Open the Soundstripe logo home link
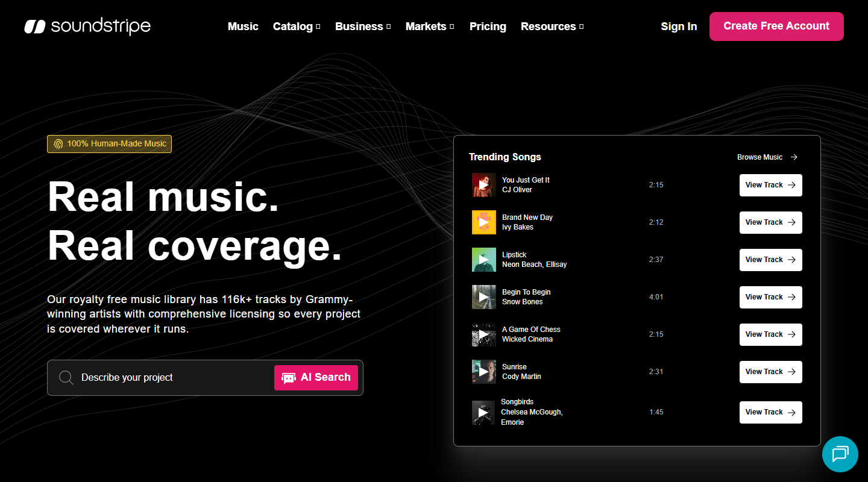Viewport: 868px width, 482px height. pos(87,27)
